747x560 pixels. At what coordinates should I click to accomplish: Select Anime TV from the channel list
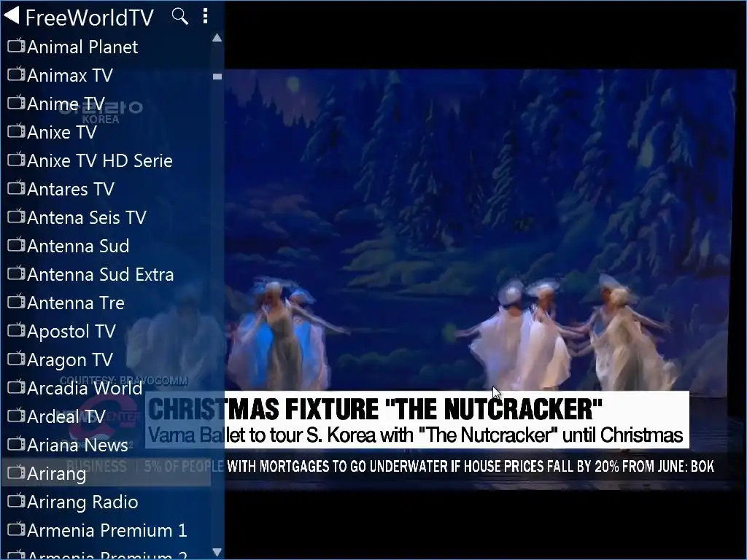(x=106, y=104)
